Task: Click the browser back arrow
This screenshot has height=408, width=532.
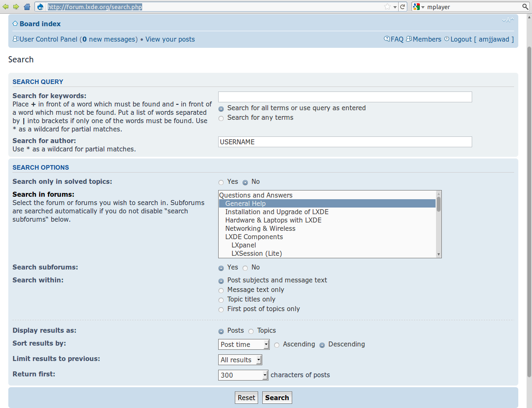Action: pyautogui.click(x=5, y=7)
